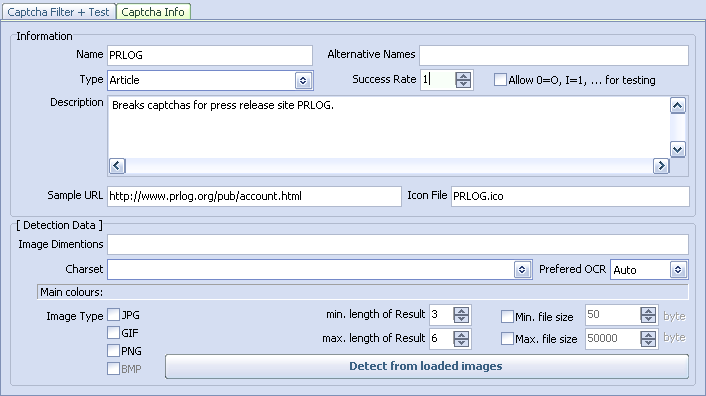Click Max. file size field showing 50000
Image resolution: width=706 pixels, height=396 pixels.
point(613,338)
